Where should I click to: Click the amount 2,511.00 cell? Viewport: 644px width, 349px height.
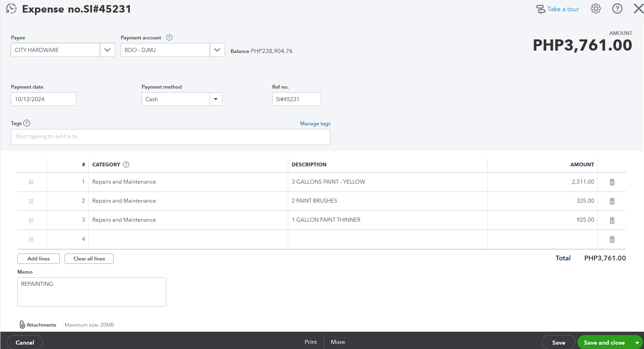542,182
